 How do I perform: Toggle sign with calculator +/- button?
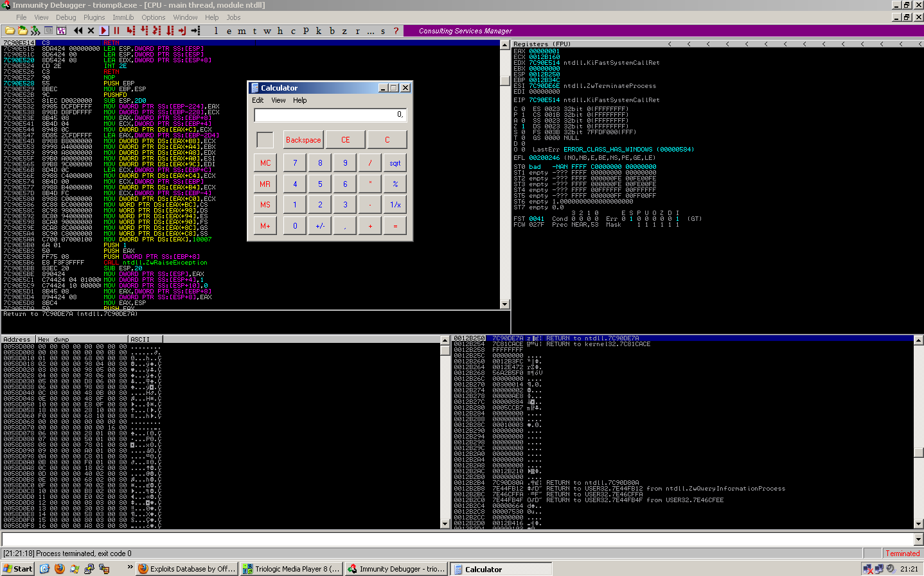(320, 226)
